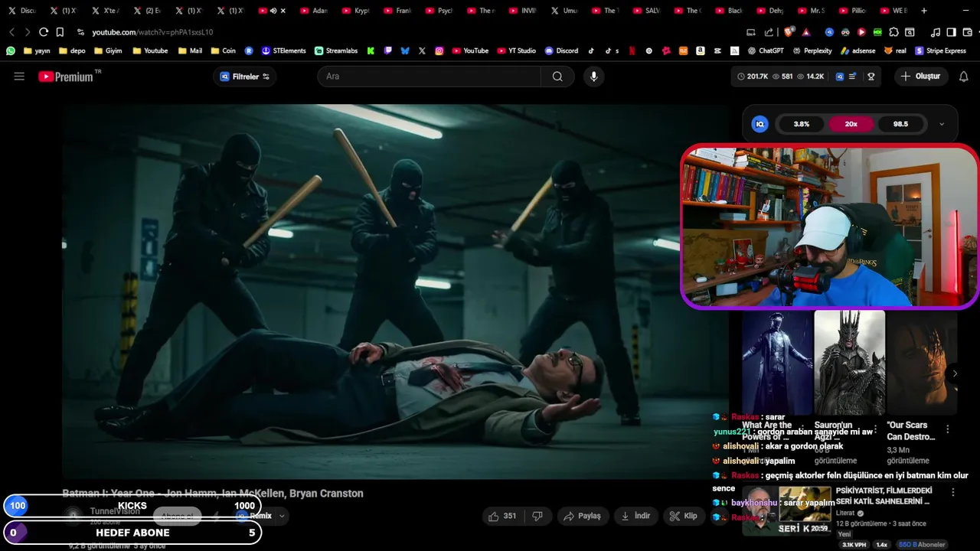Open the Giyim bookmark folder

pyautogui.click(x=108, y=51)
